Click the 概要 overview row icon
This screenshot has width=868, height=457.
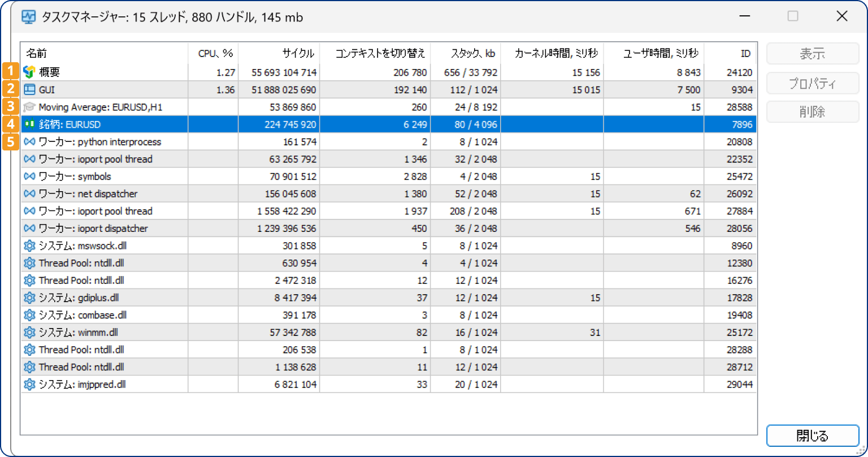point(29,72)
